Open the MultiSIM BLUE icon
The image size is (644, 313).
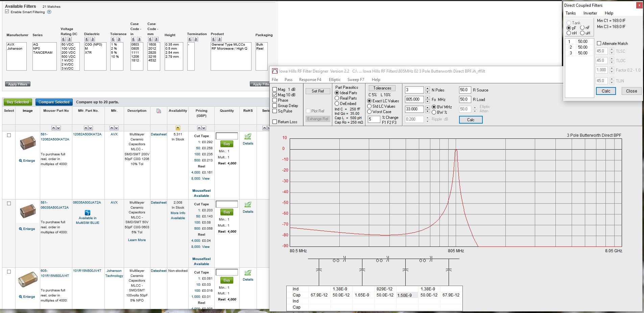click(88, 212)
